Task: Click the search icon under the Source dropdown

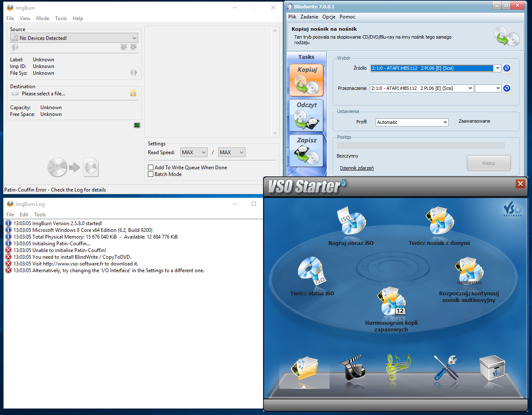Action: (15, 47)
